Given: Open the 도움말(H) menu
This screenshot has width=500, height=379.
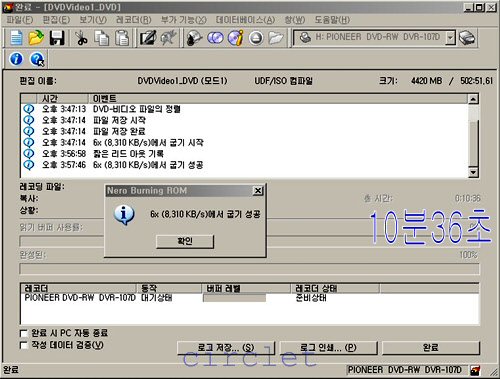Looking at the screenshot, I should tap(332, 20).
